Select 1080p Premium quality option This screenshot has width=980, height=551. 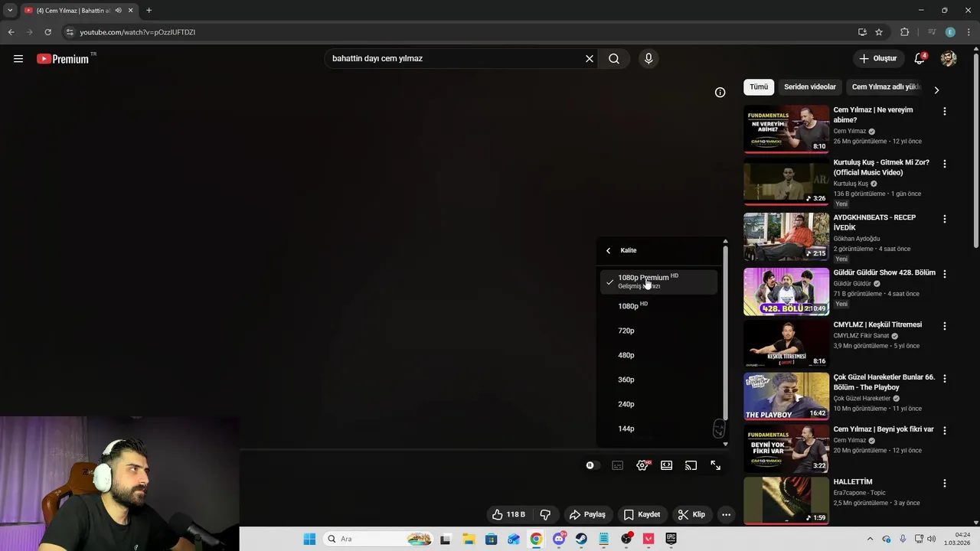[x=659, y=281]
